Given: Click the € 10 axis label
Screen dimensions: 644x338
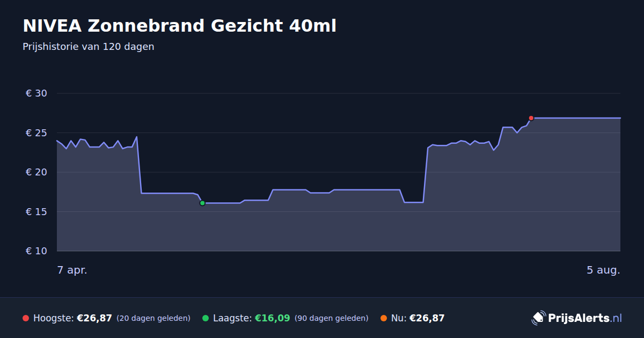Looking at the screenshot, I should point(36,251).
